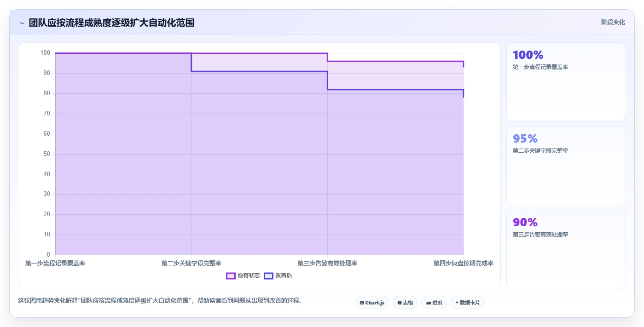Viewport: 644px width, 327px height.
Task: Click the y-axis value 0
Action: [x=48, y=254]
